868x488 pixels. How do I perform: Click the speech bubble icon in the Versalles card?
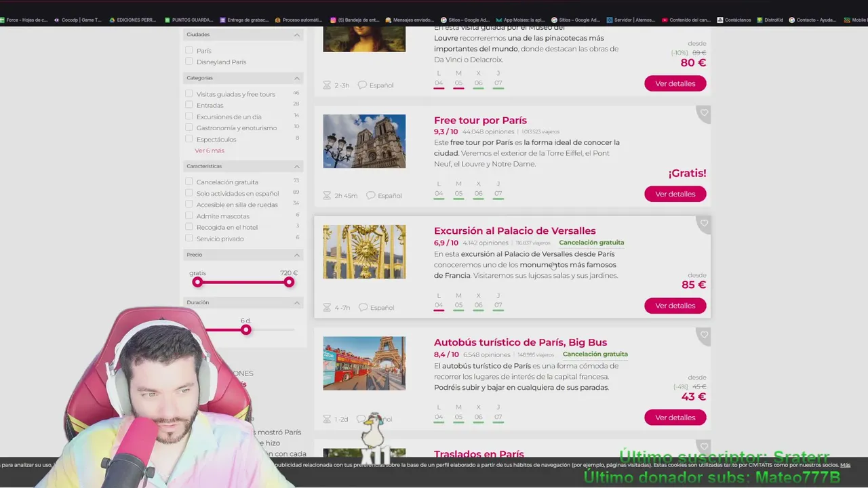click(363, 307)
